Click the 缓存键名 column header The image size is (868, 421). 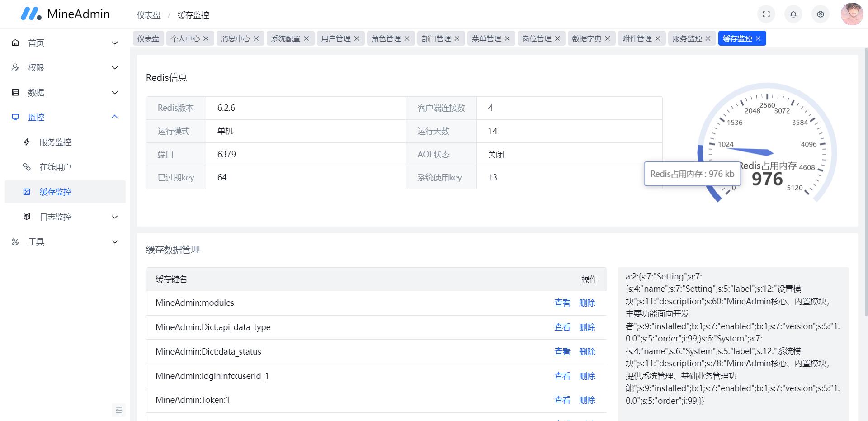(x=171, y=279)
